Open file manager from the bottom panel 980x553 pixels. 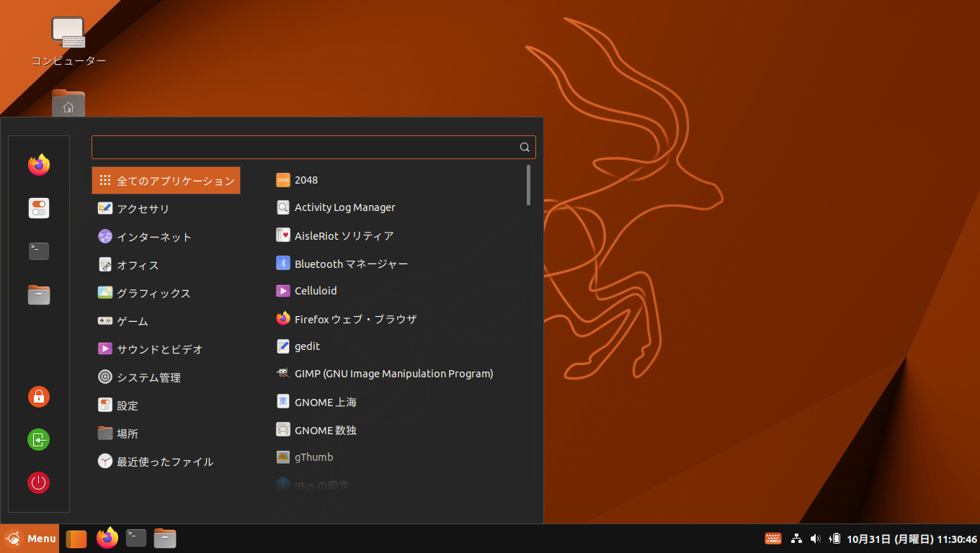coord(165,538)
